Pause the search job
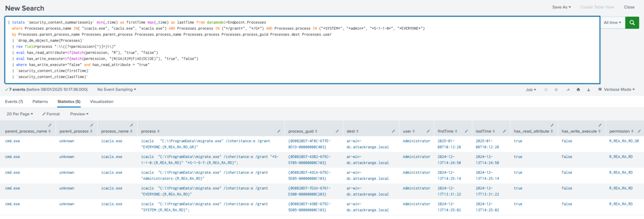644x219 pixels. [546, 90]
